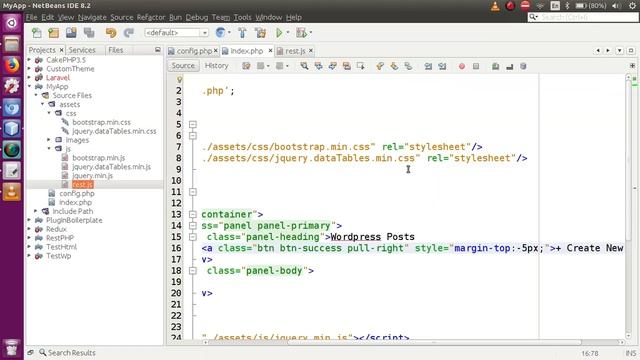This screenshot has width=640, height=360.
Task: Switch to the Services panel tab
Action: click(x=82, y=50)
